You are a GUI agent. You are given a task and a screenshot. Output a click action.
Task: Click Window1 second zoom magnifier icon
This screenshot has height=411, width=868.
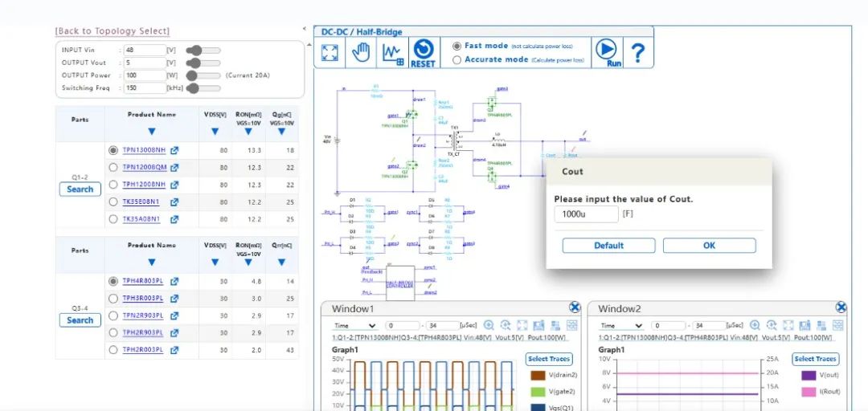(x=506, y=325)
